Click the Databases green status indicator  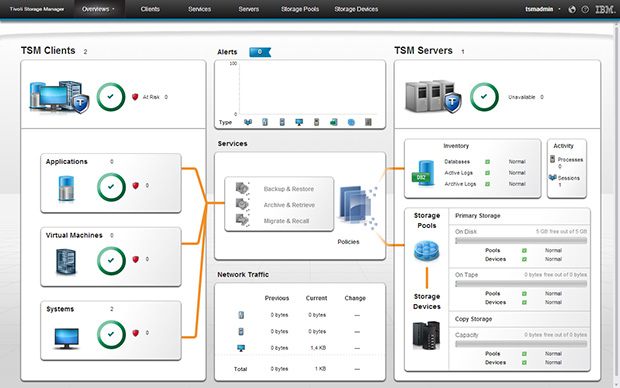click(488, 162)
